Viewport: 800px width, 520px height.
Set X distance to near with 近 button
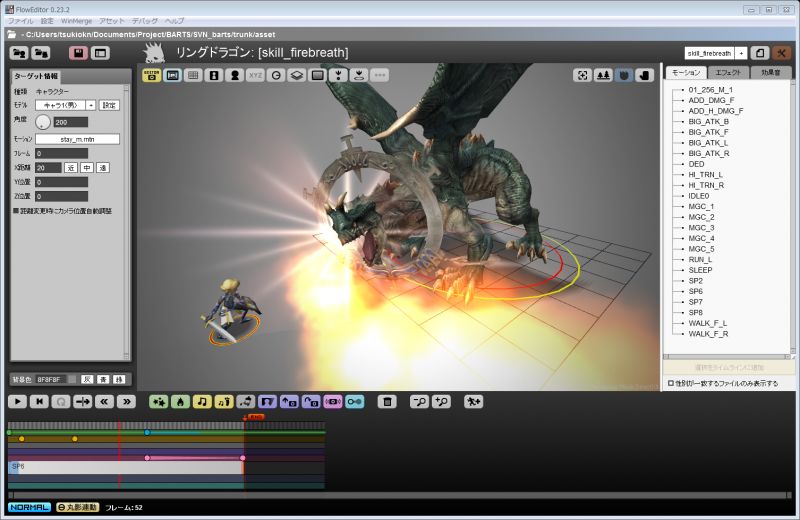click(x=71, y=167)
